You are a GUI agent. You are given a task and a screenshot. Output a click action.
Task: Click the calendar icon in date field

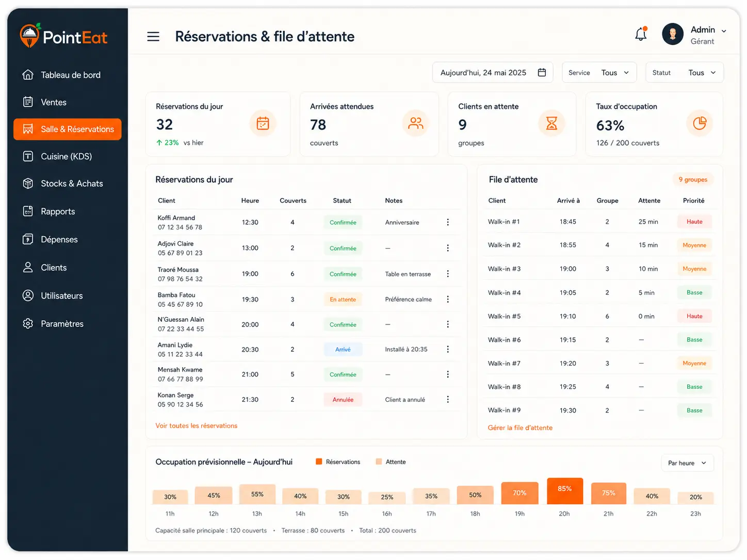[x=542, y=72]
